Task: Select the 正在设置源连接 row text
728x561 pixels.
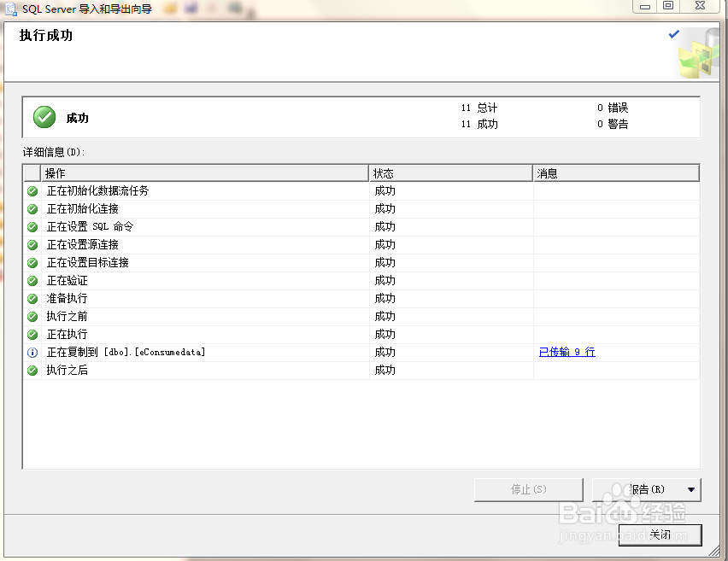Action: click(83, 244)
